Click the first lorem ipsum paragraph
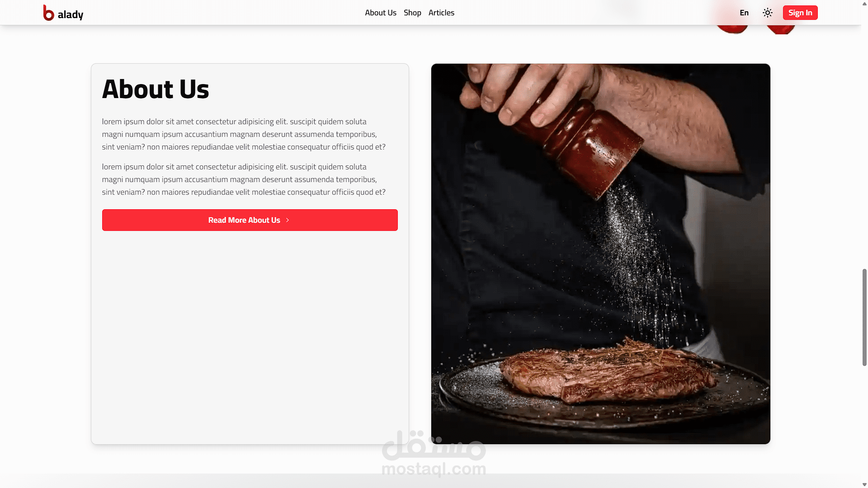 point(244,134)
